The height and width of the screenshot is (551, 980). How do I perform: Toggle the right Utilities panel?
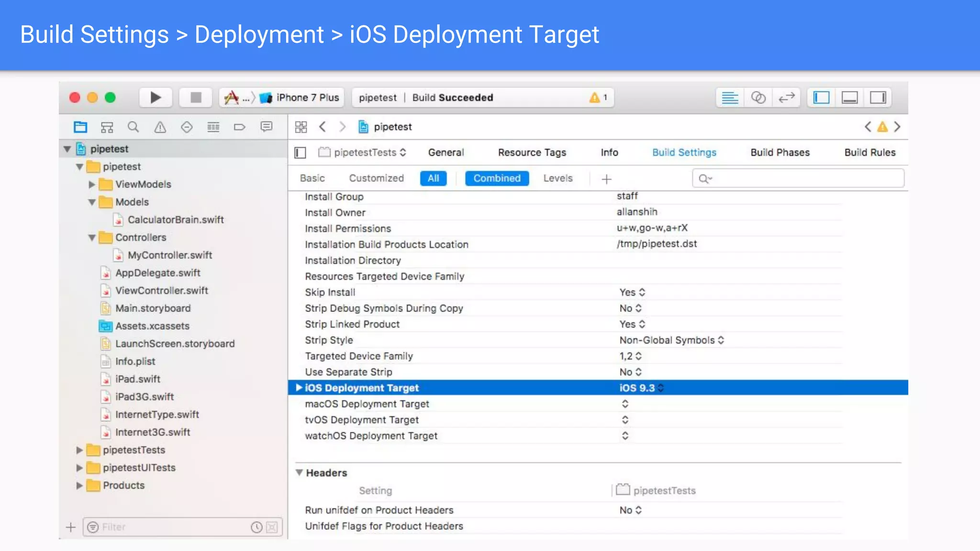[x=878, y=98]
